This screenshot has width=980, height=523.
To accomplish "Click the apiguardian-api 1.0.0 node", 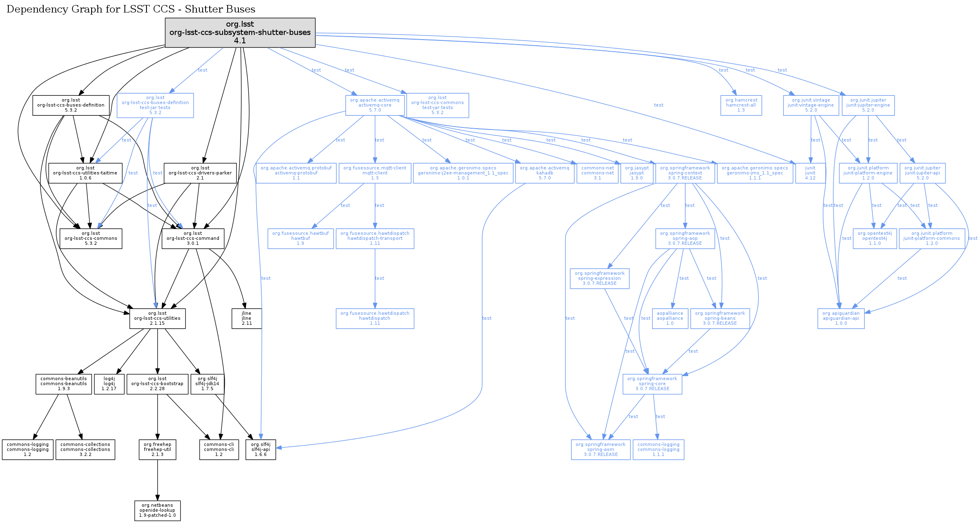I will (x=841, y=319).
